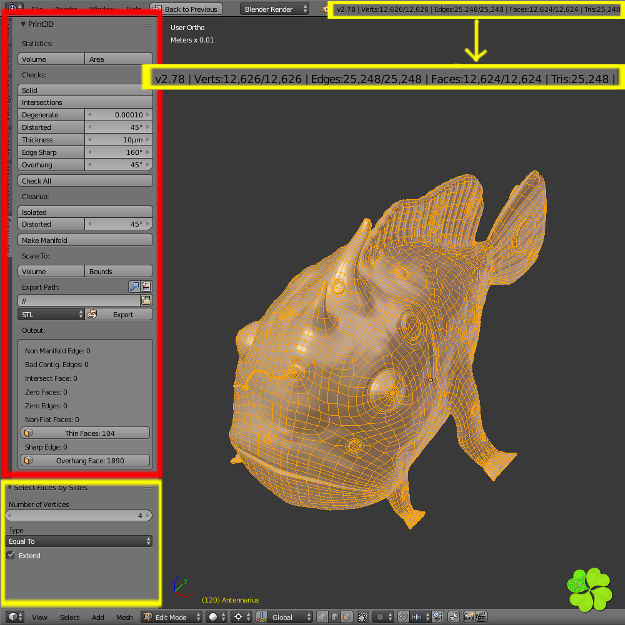Run the Degenerate check
This screenshot has height=625, width=625.
pyautogui.click(x=51, y=115)
